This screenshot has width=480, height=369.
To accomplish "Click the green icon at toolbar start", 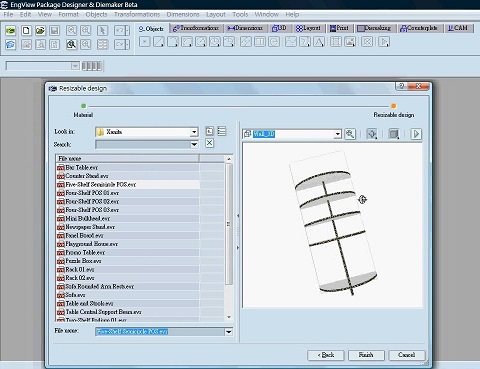I will (x=11, y=31).
